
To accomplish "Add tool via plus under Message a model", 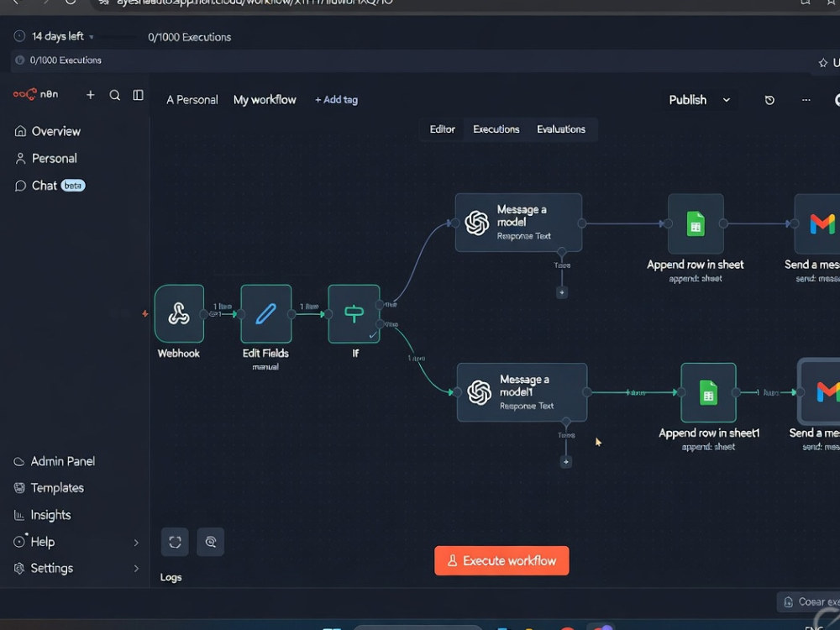I will [561, 292].
